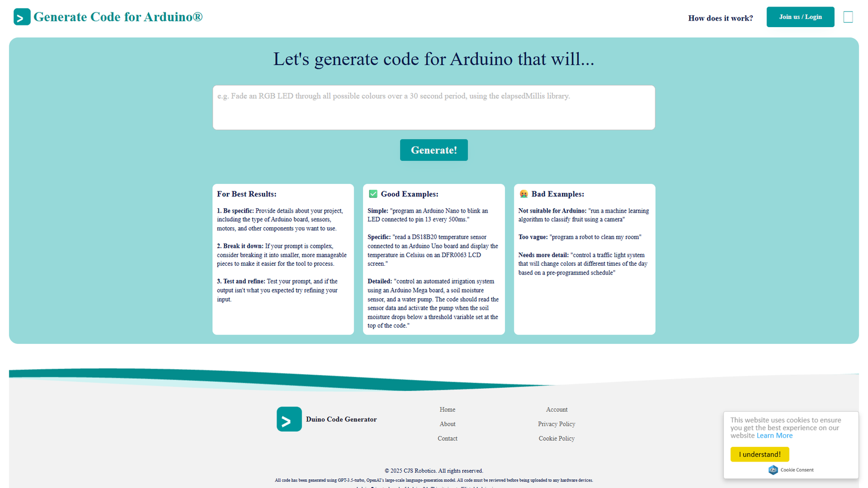Accept cookies with 'I understand!'
The height and width of the screenshot is (488, 868).
click(759, 454)
